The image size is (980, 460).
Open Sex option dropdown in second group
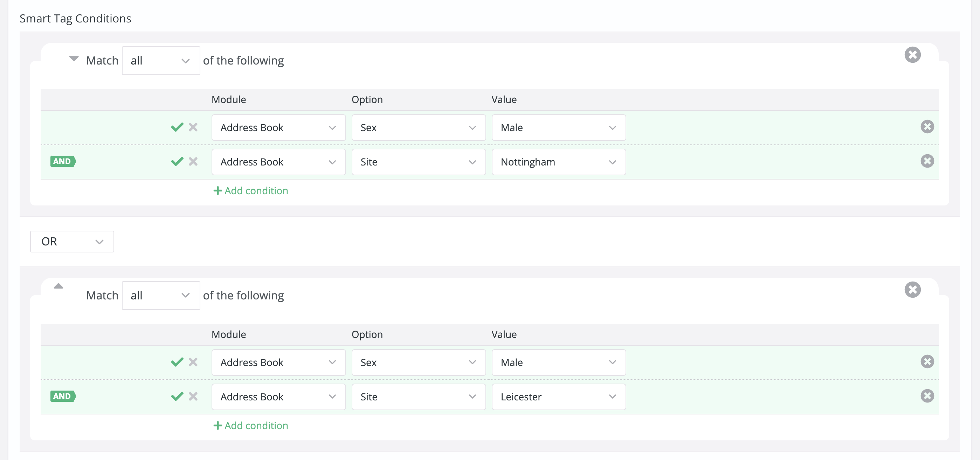[419, 363]
